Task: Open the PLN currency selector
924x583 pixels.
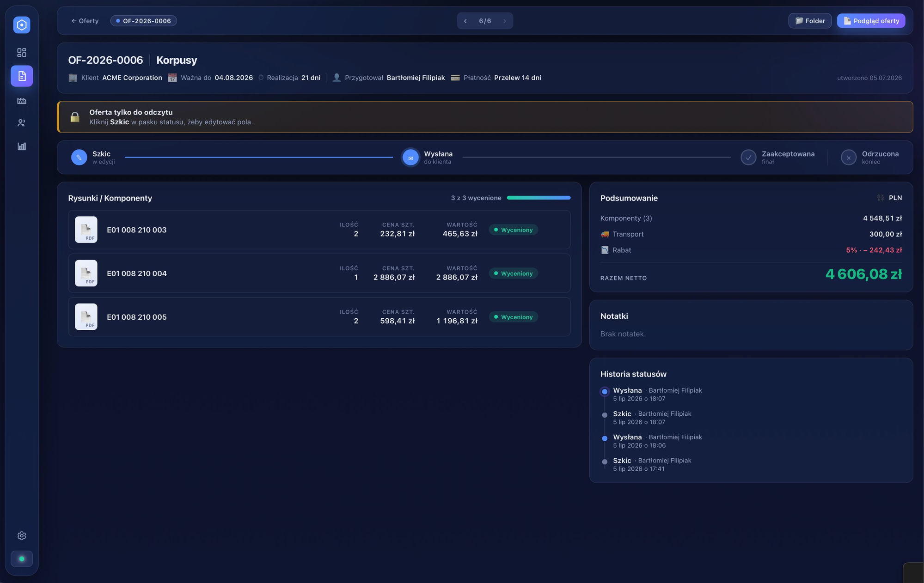Action: pos(890,198)
